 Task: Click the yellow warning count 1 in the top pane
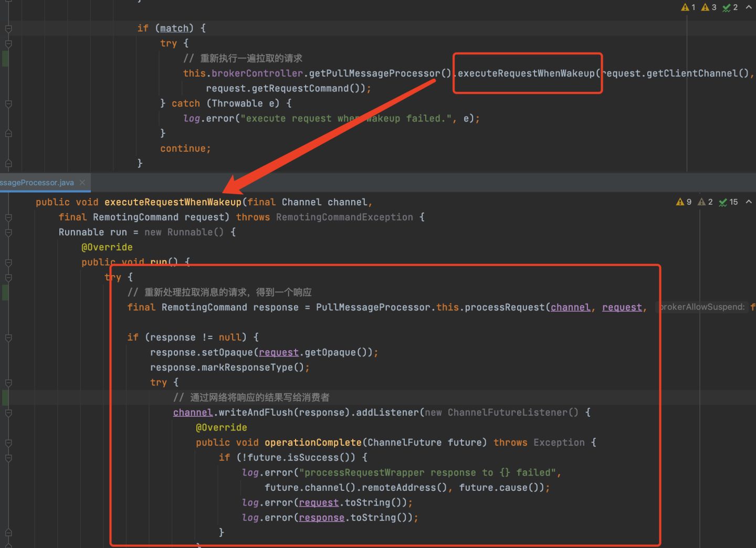click(x=688, y=7)
